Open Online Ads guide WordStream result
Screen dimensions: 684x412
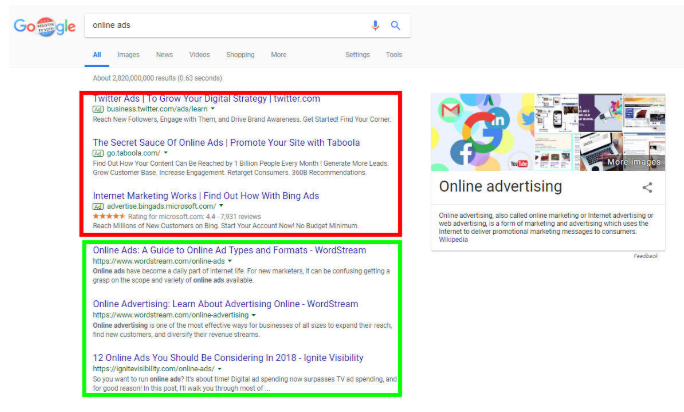click(229, 251)
